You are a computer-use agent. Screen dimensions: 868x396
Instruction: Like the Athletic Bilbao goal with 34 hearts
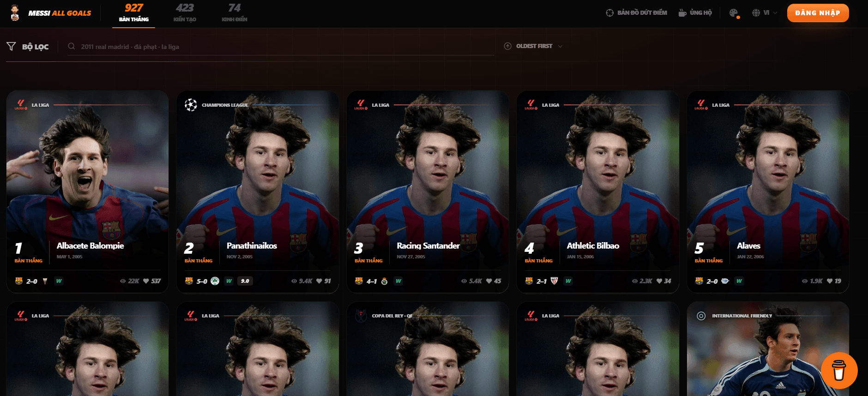tap(659, 281)
